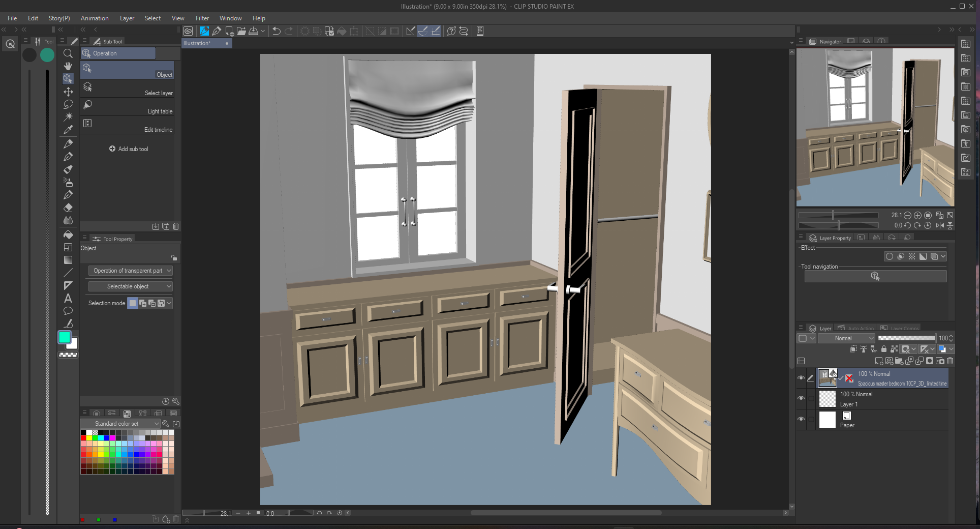
Task: Select the Eyedropper tool
Action: tap(68, 130)
